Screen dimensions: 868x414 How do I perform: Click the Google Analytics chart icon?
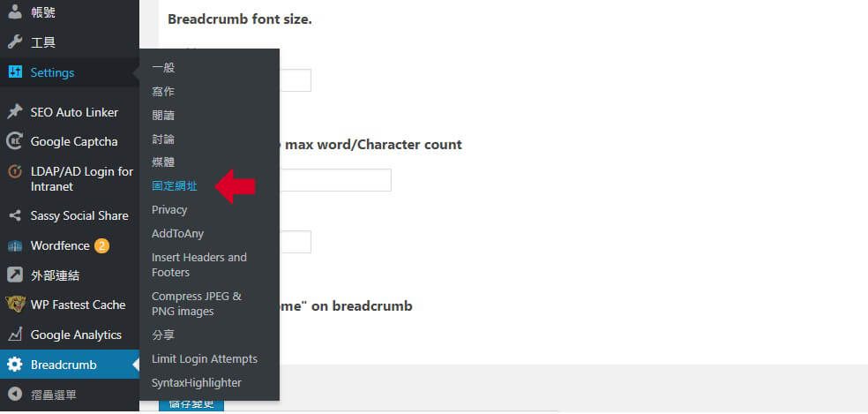[15, 335]
